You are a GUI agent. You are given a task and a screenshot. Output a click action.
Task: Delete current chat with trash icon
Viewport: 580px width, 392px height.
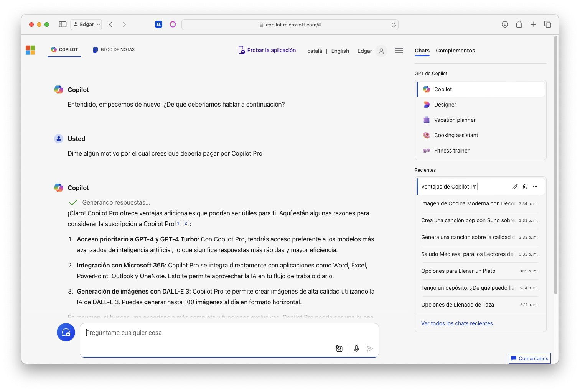click(x=525, y=187)
